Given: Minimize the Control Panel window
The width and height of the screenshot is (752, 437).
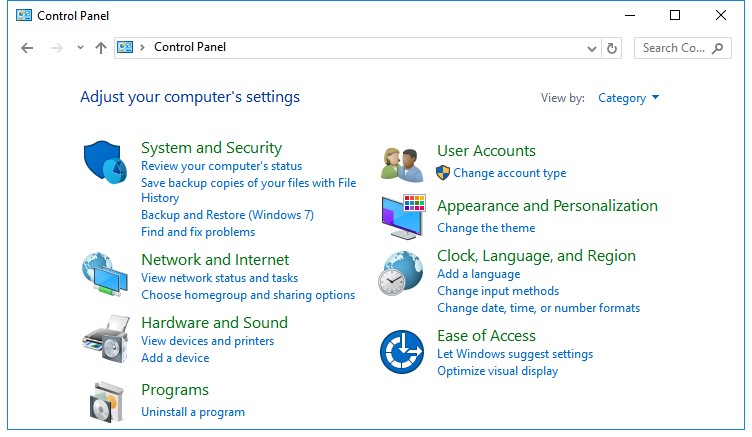Looking at the screenshot, I should [630, 15].
